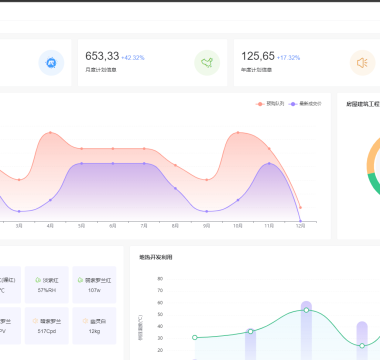Image resolution: width=380 pixels, height=360 pixels.
Task: Click the green speaker icon on the 107w tile
Action: [80, 280]
